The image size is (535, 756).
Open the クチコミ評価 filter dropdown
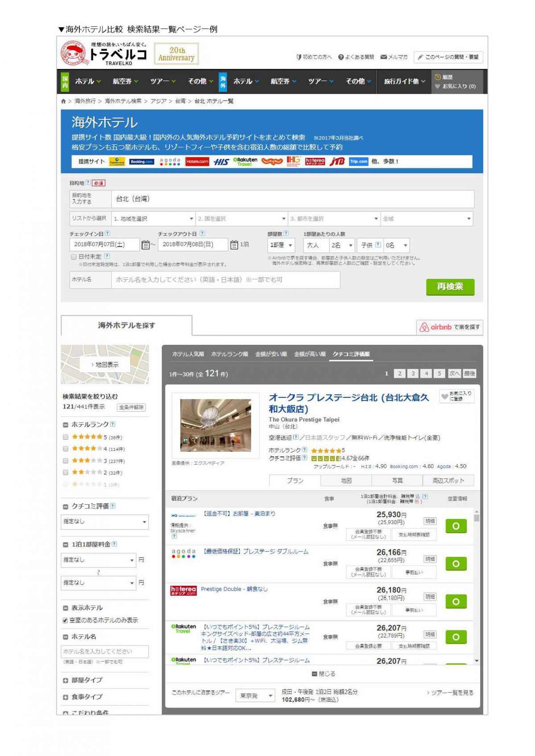105,522
